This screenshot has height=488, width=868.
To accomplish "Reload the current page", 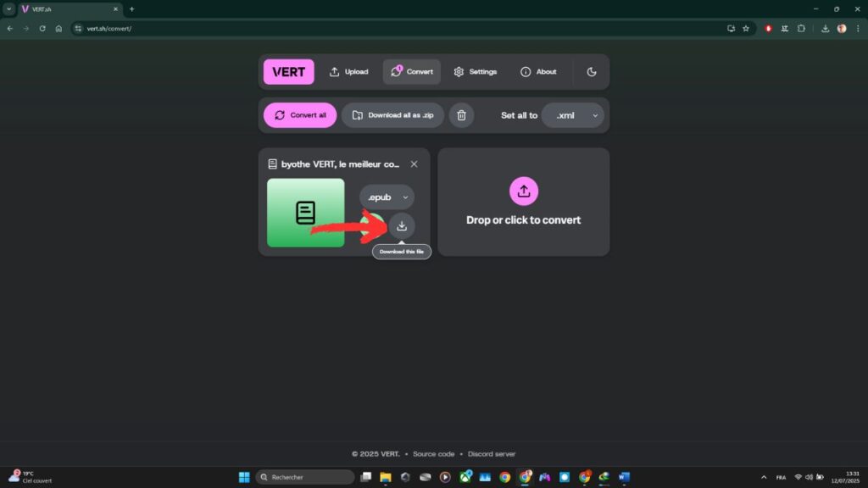I will (x=42, y=29).
